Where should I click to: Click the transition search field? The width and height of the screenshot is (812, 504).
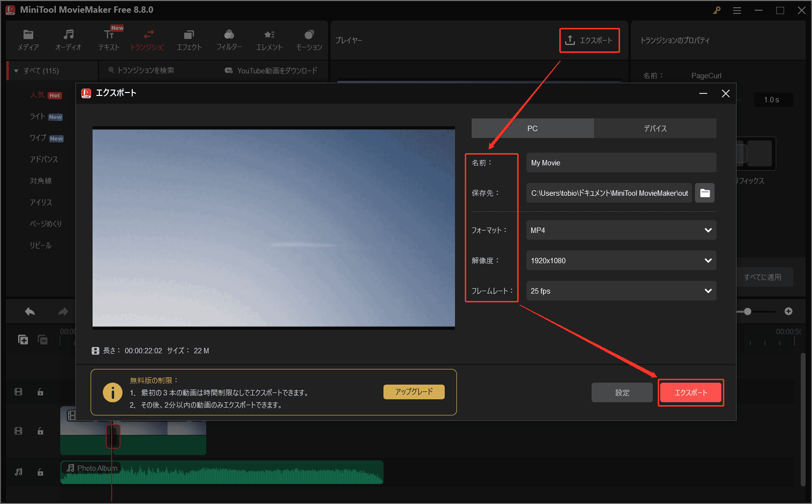pos(145,70)
